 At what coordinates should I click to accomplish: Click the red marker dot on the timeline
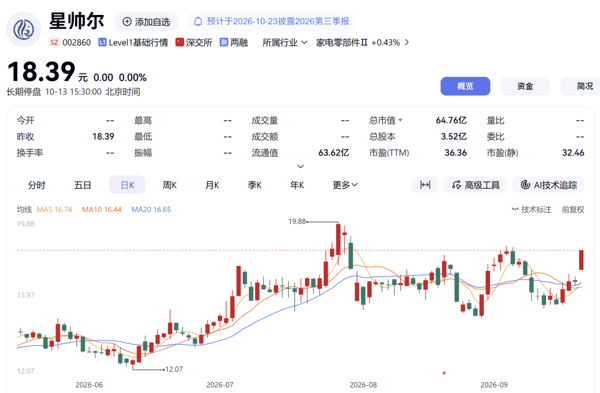pos(444,372)
